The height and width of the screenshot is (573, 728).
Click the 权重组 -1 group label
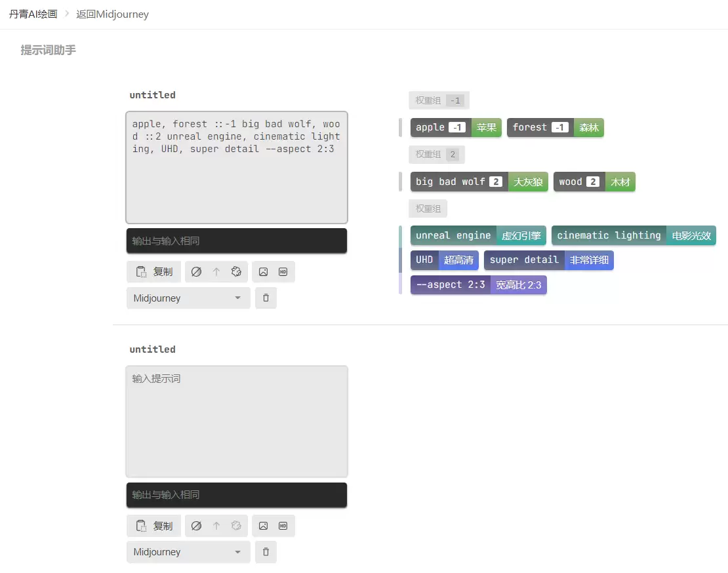[x=439, y=100]
